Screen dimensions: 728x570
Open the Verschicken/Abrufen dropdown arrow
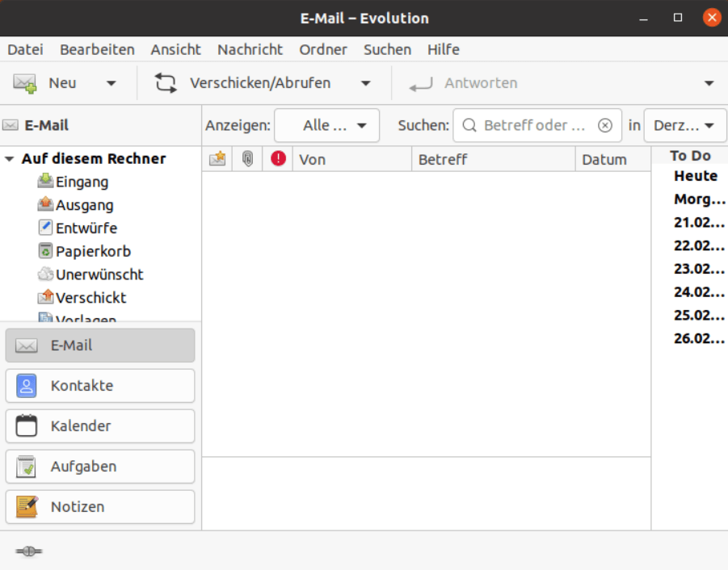(x=366, y=83)
